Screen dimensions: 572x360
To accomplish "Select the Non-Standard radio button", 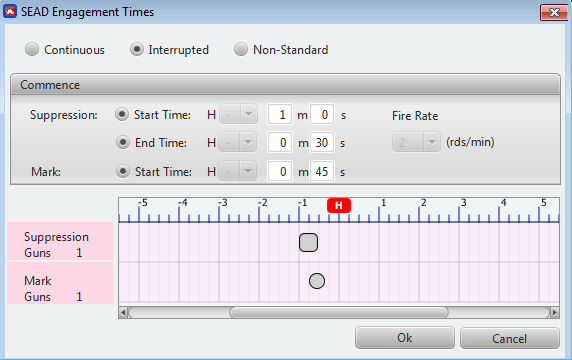I will (x=241, y=49).
